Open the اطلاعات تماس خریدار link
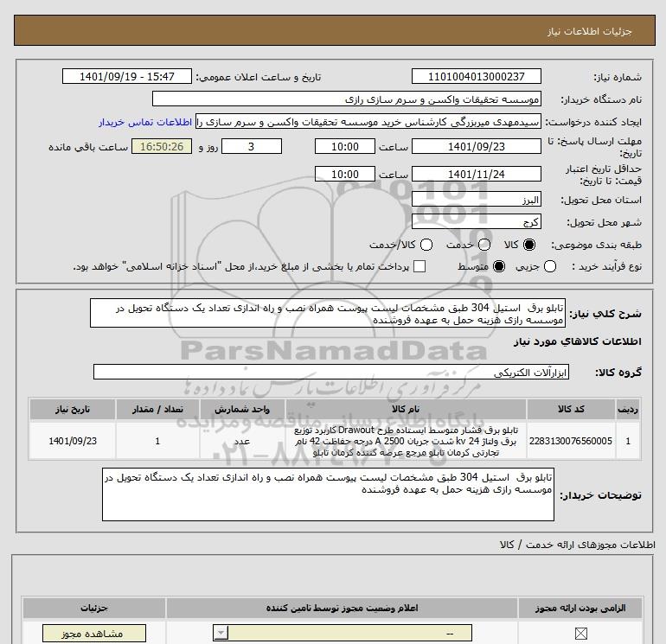 tap(145, 122)
